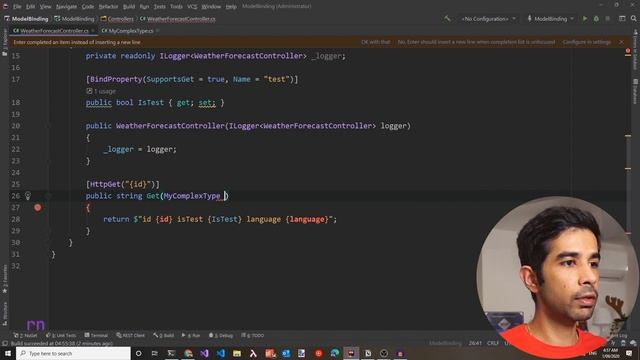Open the Tests menu

(x=160, y=7)
